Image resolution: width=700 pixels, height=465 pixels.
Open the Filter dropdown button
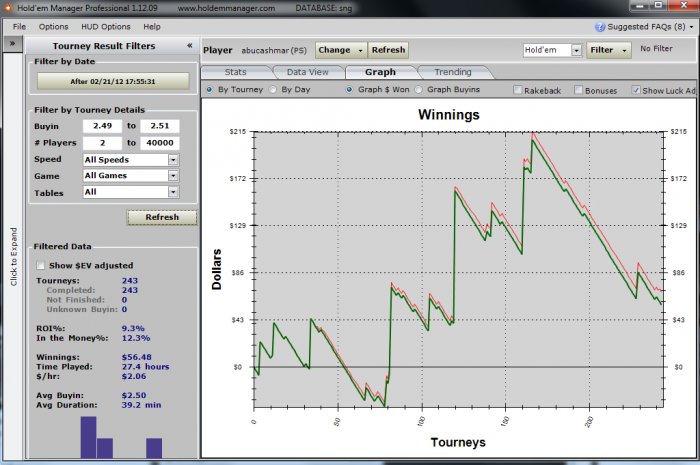609,50
